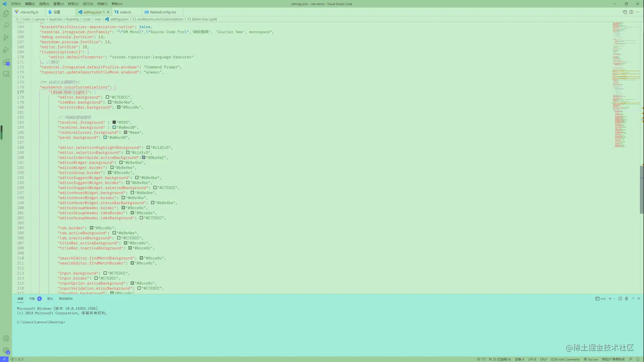The height and width of the screenshot is (362, 644).
Task: Open the Source Control view
Action: point(6,38)
